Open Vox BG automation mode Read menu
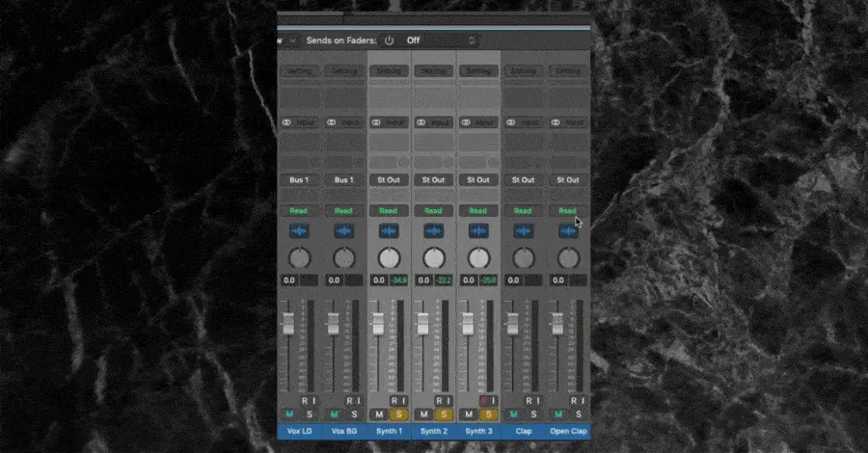The height and width of the screenshot is (453, 868). pyautogui.click(x=343, y=211)
